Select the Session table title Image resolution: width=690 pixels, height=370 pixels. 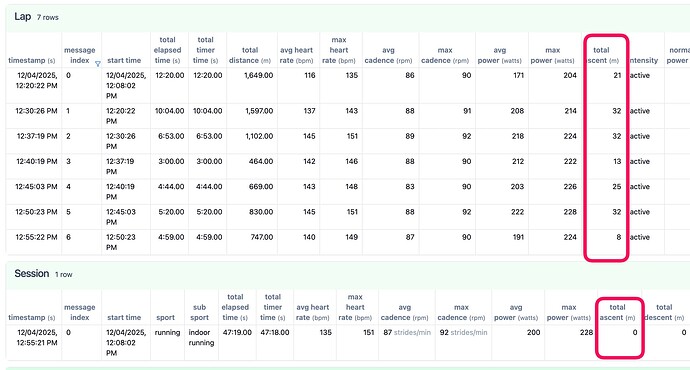click(x=32, y=274)
